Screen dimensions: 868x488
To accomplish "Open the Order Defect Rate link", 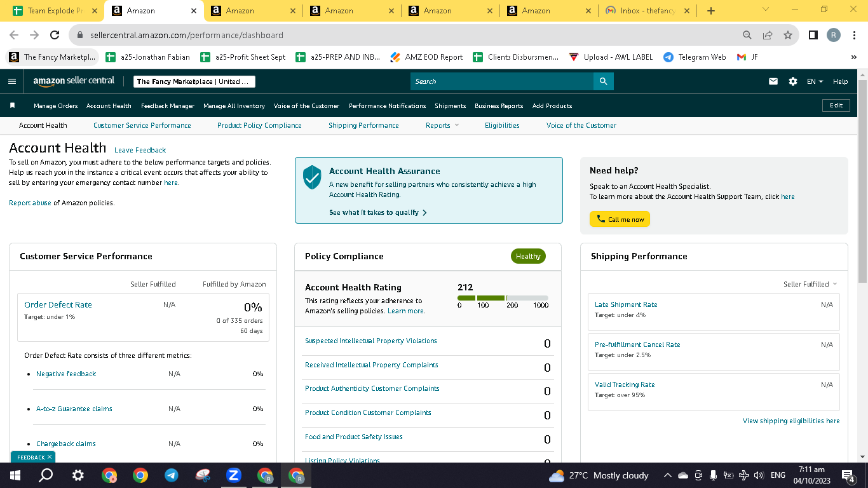I will [58, 304].
